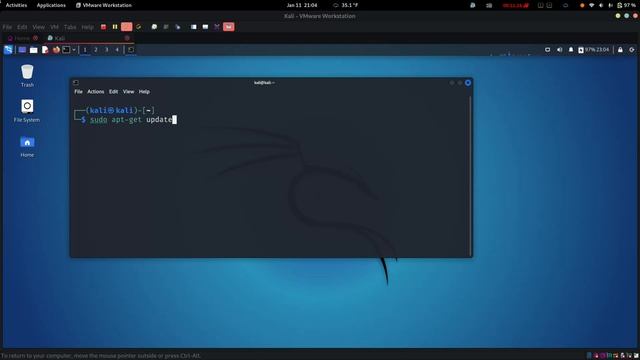Click the red power off VM icon
Screen dimensions: 640x360
[x=103, y=27]
